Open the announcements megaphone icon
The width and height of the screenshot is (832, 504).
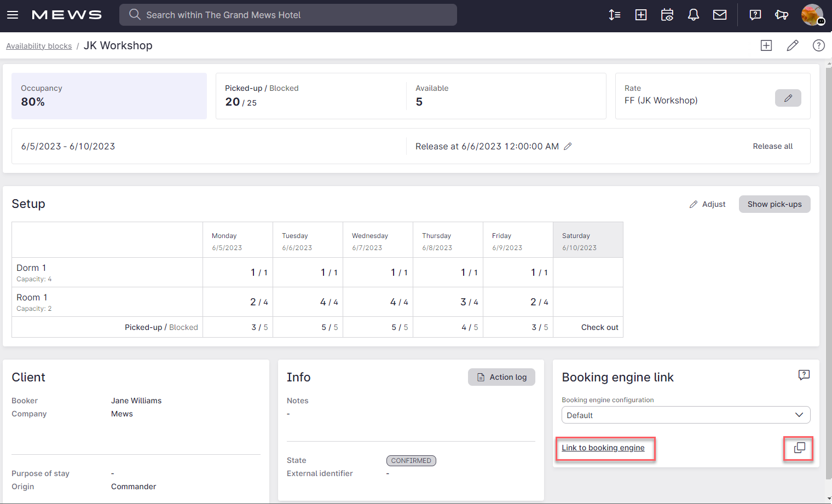pyautogui.click(x=782, y=15)
